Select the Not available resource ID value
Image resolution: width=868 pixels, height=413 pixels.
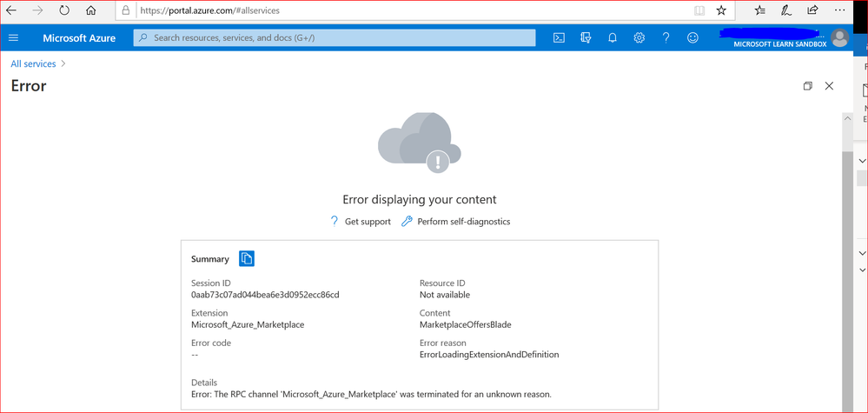click(445, 295)
